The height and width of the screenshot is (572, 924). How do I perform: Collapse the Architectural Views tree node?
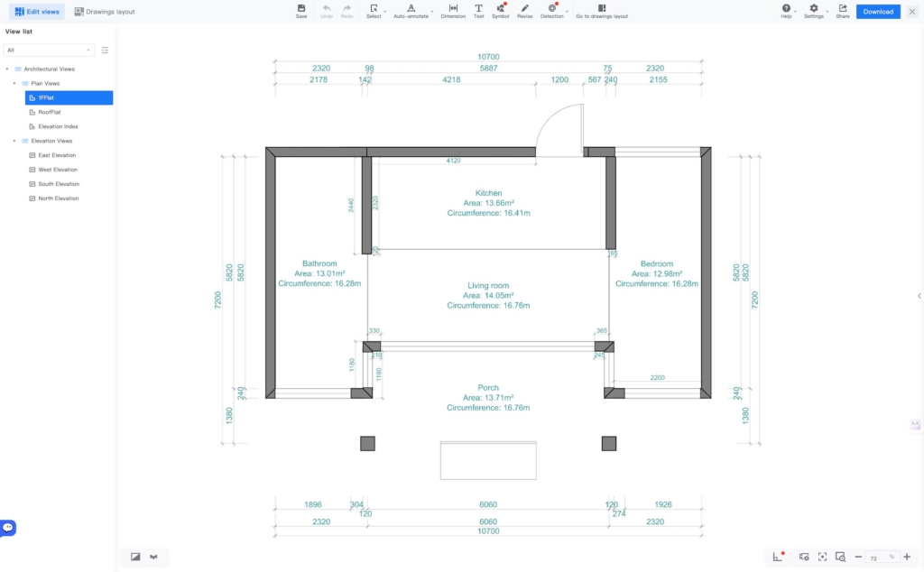[x=7, y=69]
